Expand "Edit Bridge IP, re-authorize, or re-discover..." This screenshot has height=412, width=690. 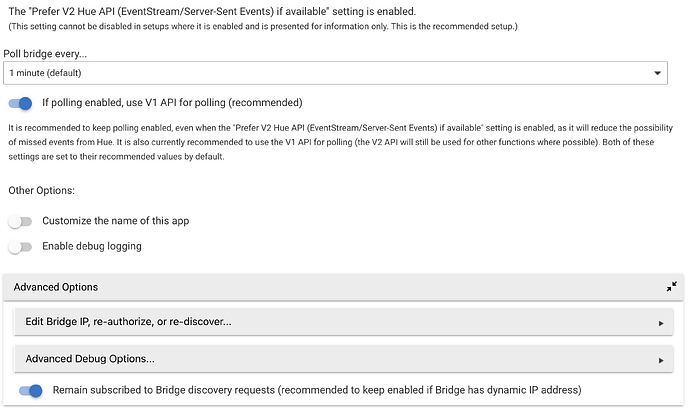(128, 322)
